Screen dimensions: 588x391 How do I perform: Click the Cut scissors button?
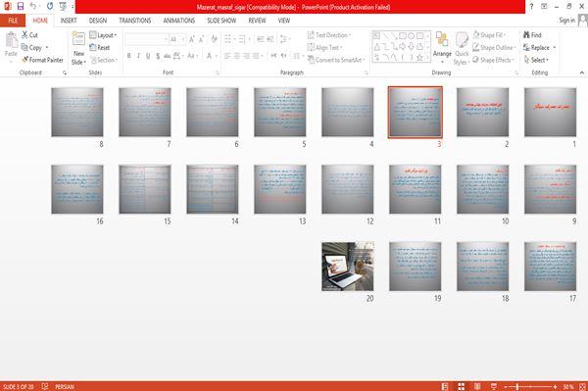[x=29, y=35]
